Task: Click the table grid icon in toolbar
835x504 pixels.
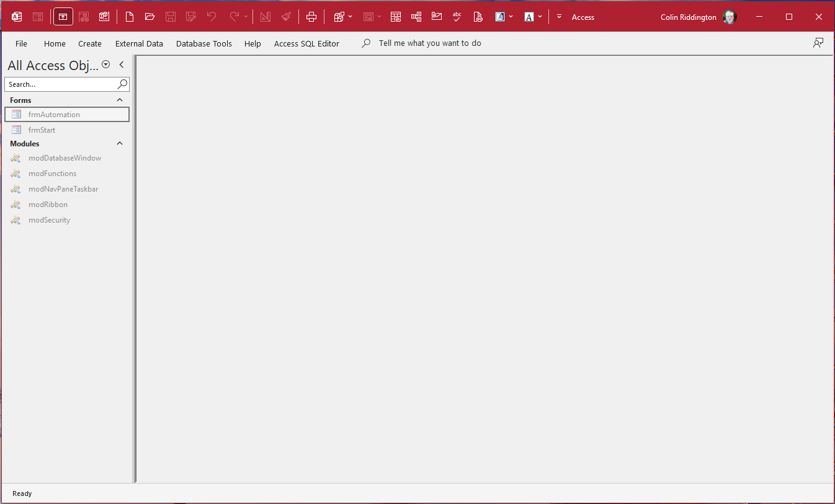Action: click(396, 17)
